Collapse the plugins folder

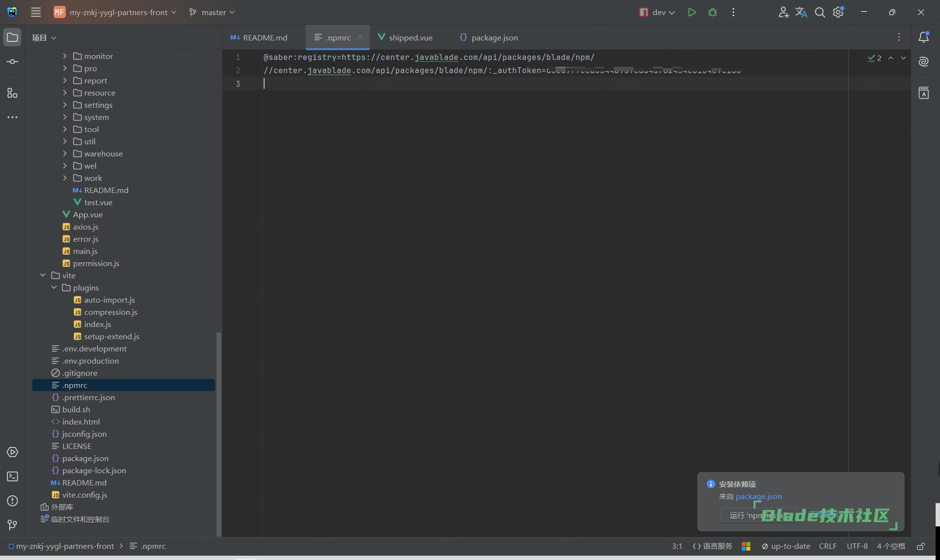(x=54, y=288)
